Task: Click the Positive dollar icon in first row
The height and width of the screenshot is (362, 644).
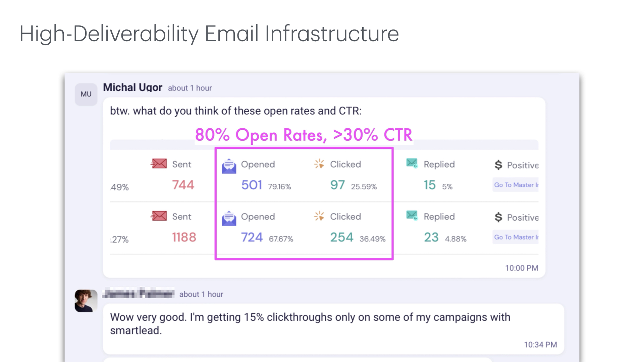Action: (498, 165)
